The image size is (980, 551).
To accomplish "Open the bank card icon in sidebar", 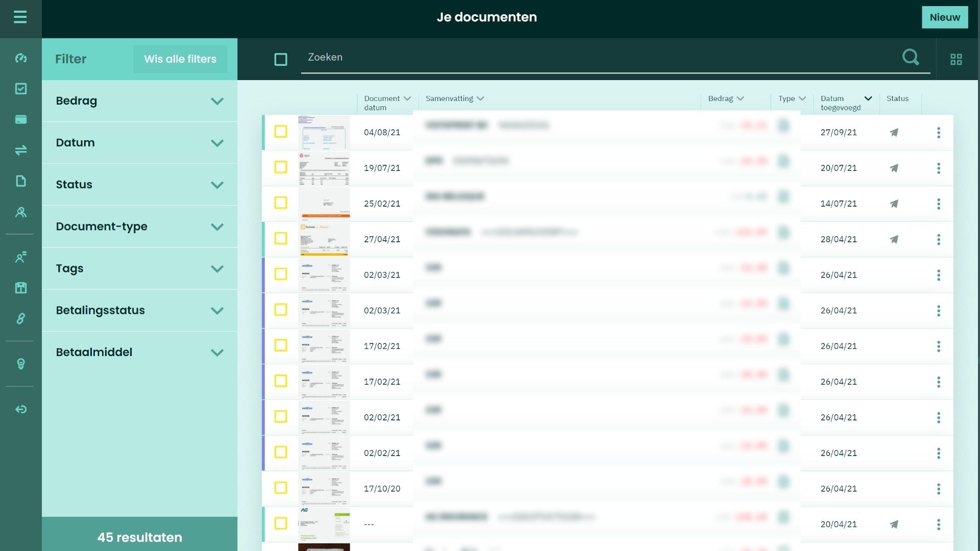I will coord(21,119).
